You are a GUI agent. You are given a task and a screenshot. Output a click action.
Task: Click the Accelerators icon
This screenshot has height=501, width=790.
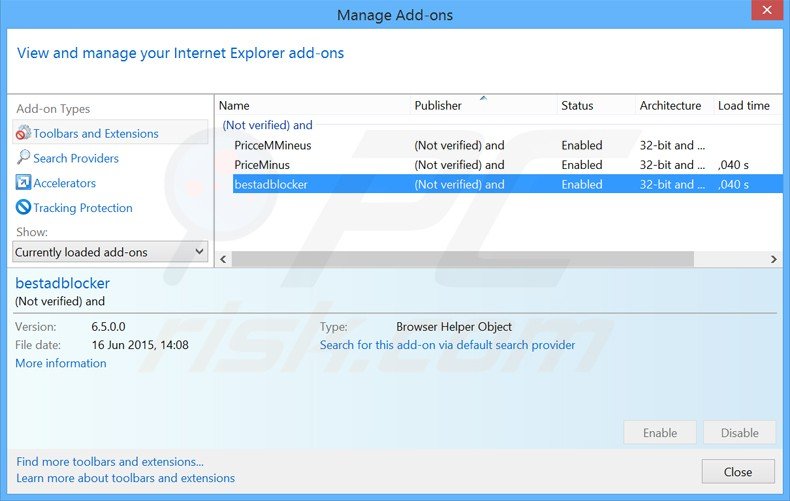pos(23,183)
